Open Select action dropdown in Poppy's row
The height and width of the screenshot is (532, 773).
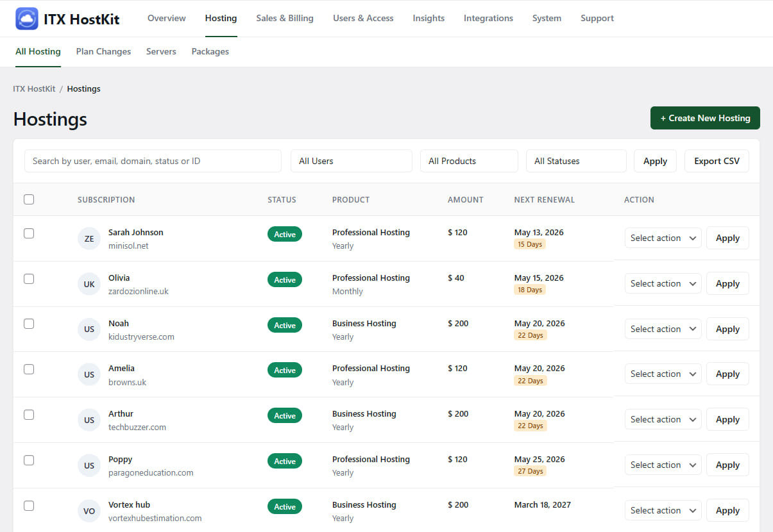click(663, 465)
